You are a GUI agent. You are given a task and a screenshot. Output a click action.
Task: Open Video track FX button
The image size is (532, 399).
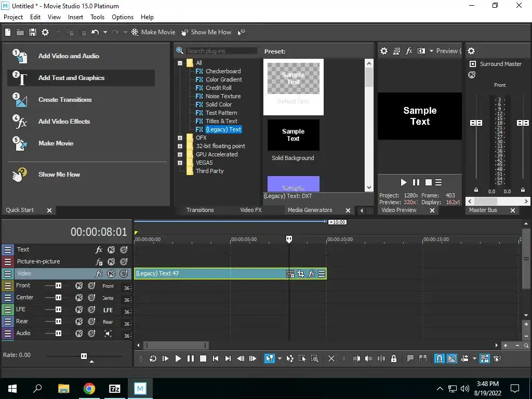pyautogui.click(x=99, y=273)
